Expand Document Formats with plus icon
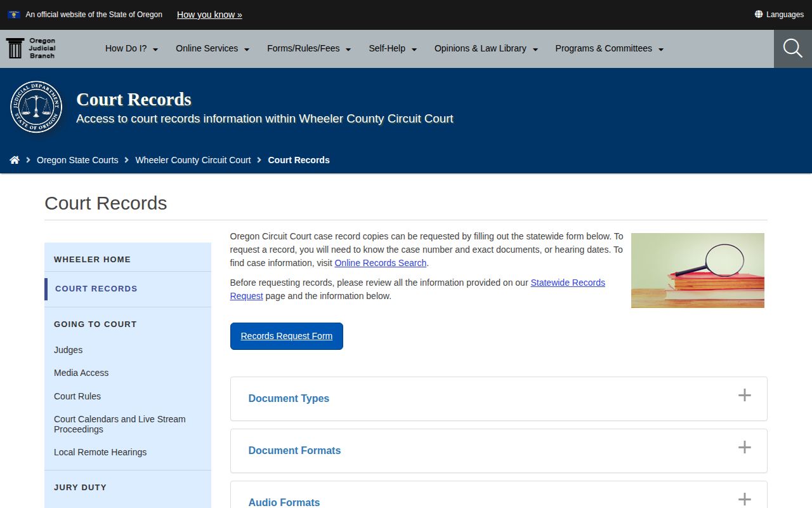This screenshot has height=508, width=812. click(745, 448)
